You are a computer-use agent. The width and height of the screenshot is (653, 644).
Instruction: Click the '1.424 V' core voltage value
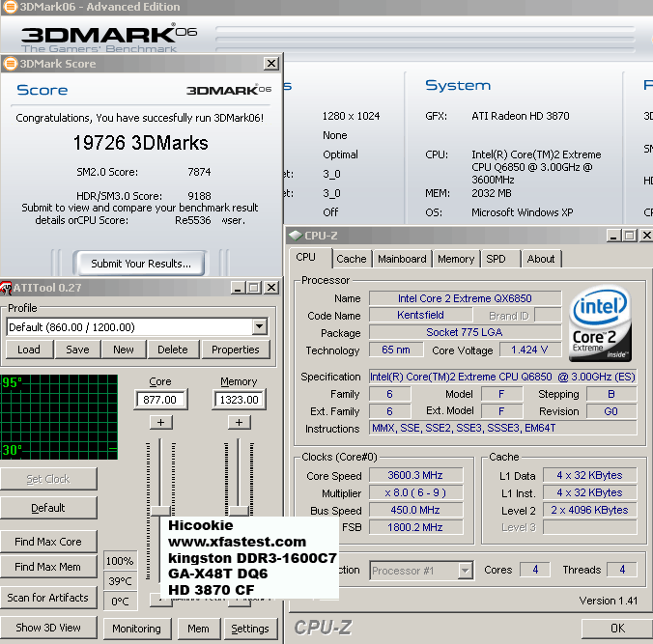tap(529, 350)
